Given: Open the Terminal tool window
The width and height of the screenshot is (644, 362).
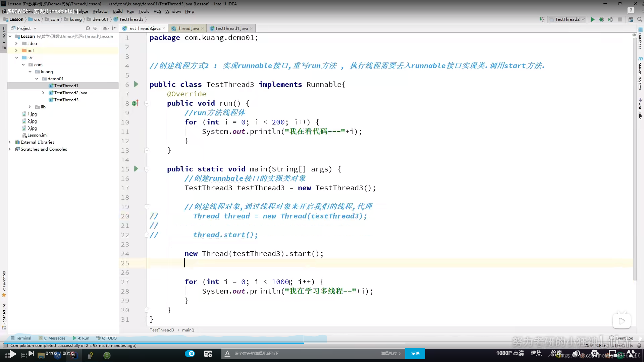Looking at the screenshot, I should [21, 338].
